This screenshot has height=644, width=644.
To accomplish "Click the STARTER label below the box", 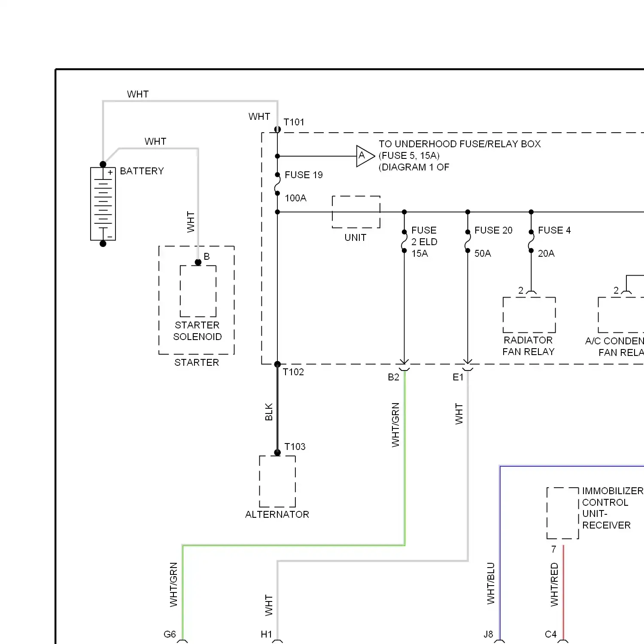I will (197, 362).
